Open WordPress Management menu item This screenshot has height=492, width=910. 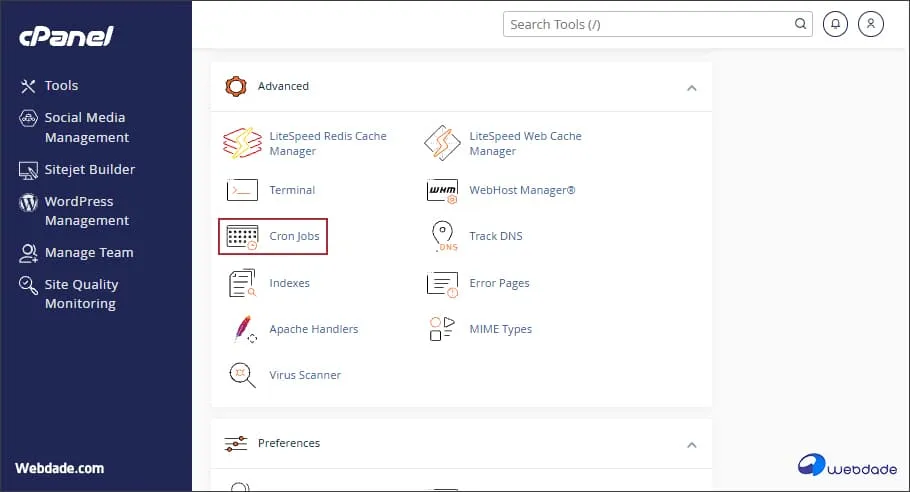click(87, 211)
